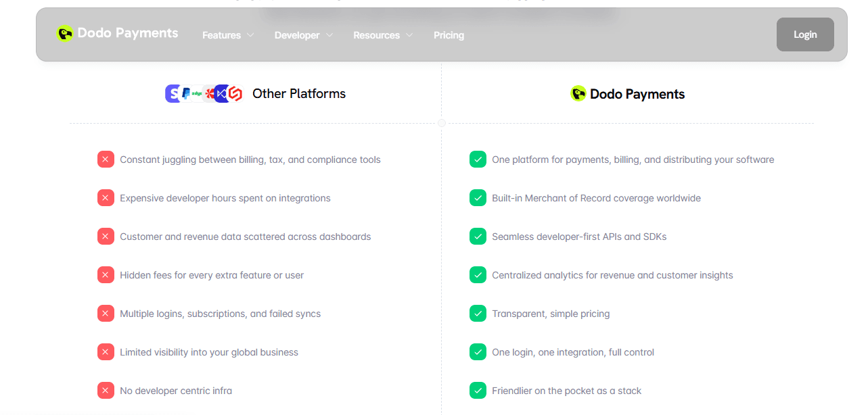Viewport: 868px width, 415px height.
Task: Click the red hexagon platform logo
Action: [235, 94]
